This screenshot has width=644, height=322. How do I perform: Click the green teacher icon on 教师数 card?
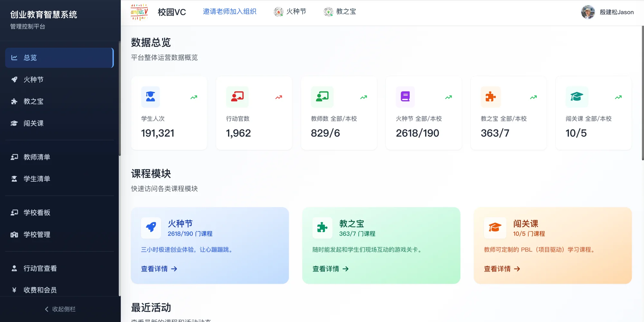point(322,97)
